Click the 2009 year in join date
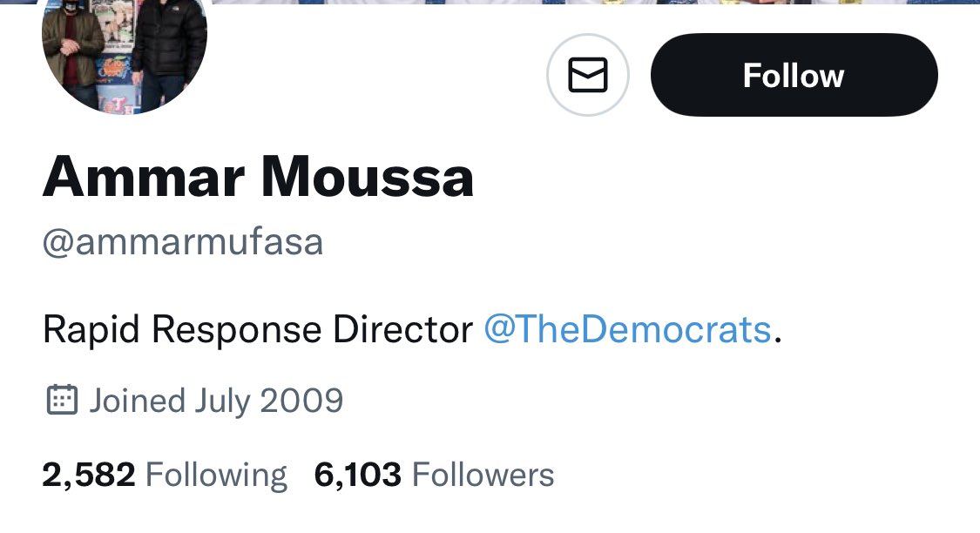Viewport: 980px width, 533px height. [301, 401]
